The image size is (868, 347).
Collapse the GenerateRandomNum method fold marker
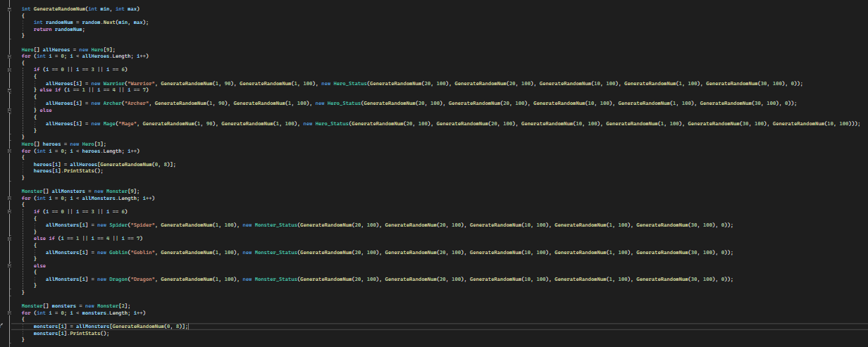coord(10,8)
